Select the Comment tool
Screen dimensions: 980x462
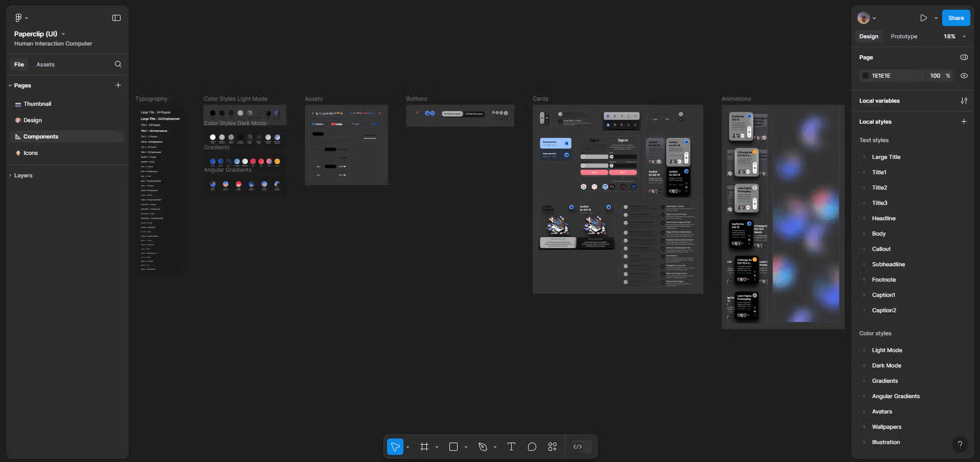pyautogui.click(x=532, y=447)
